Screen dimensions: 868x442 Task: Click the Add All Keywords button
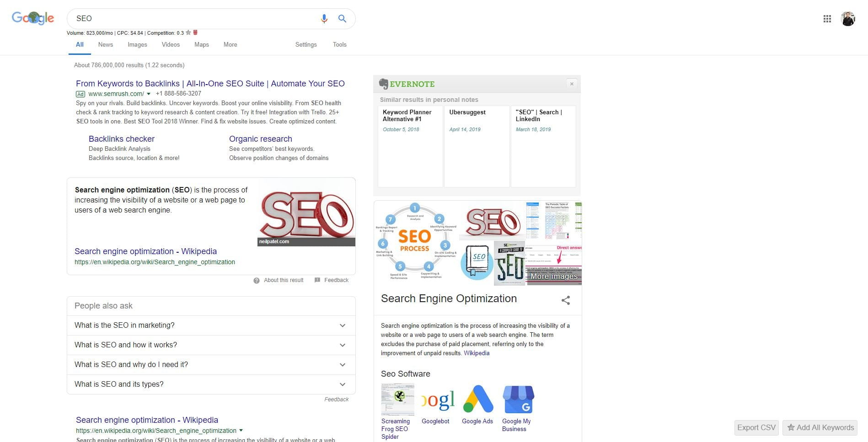pos(820,427)
